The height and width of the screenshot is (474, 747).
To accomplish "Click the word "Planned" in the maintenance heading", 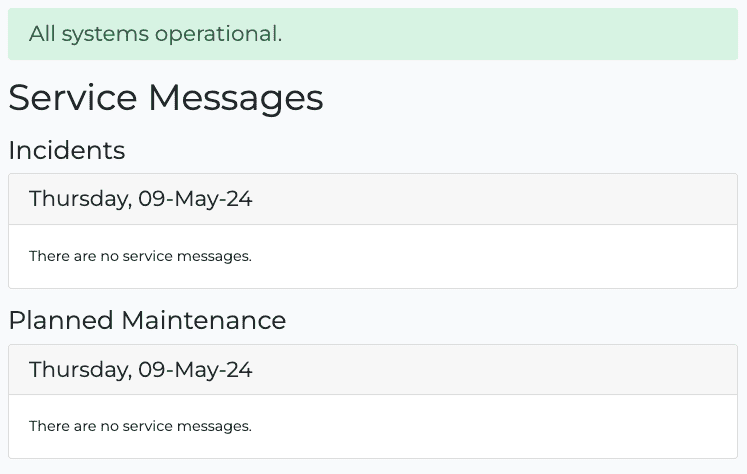I will click(61, 320).
